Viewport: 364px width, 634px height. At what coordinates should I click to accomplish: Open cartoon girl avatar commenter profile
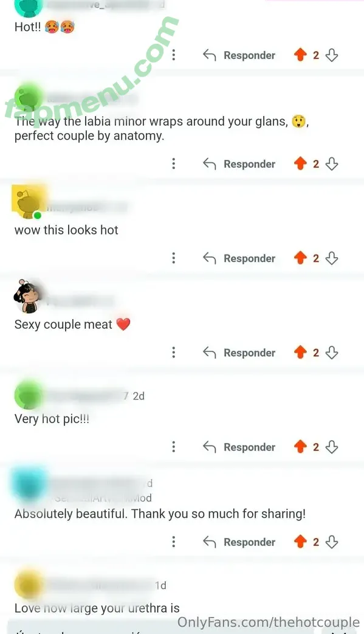[x=27, y=296]
